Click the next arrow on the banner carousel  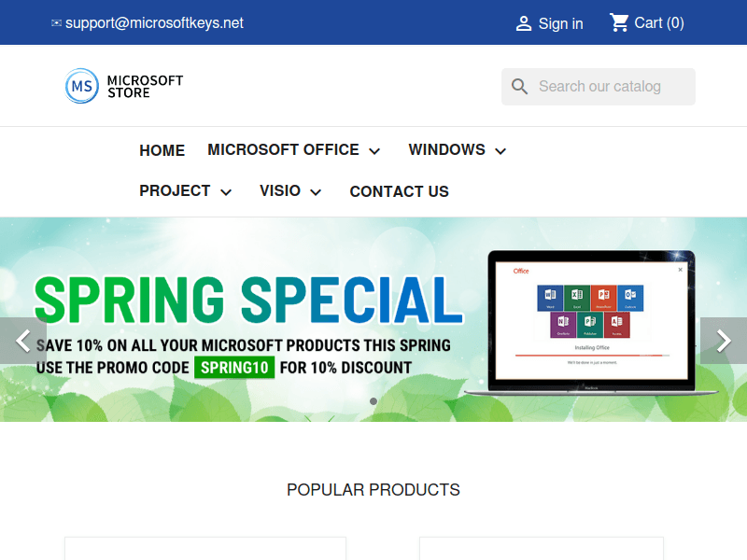[x=724, y=341]
